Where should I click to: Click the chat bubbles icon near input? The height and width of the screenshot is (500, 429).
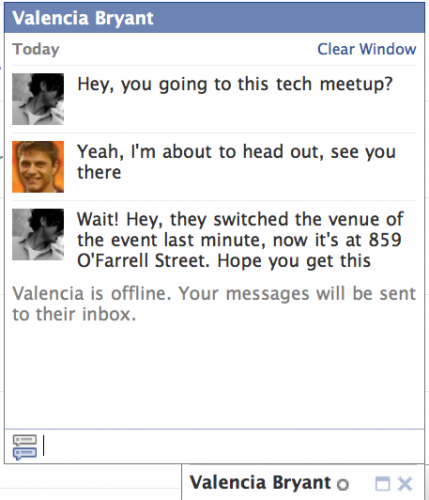(25, 447)
